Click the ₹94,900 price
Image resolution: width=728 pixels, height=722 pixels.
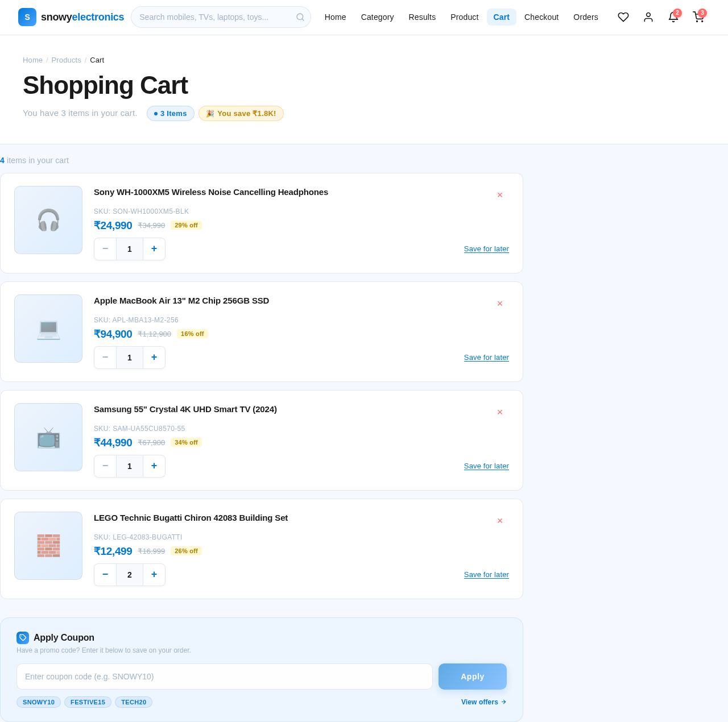[113, 334]
